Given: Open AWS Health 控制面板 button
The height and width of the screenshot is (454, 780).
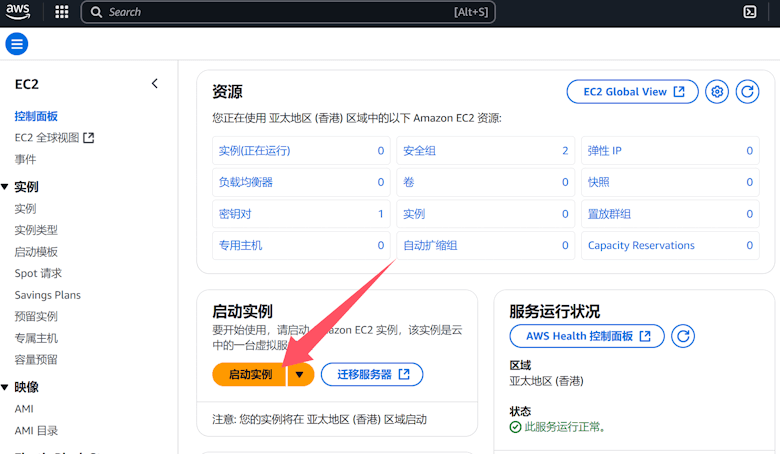Looking at the screenshot, I should click(587, 336).
